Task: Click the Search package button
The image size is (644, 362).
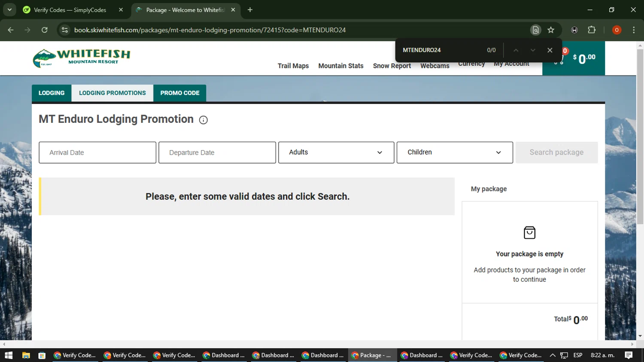Action: tap(556, 152)
